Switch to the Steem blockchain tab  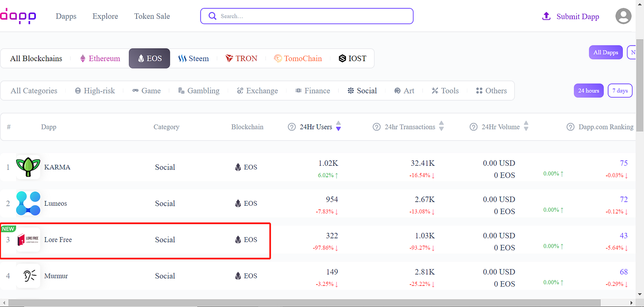(x=193, y=58)
